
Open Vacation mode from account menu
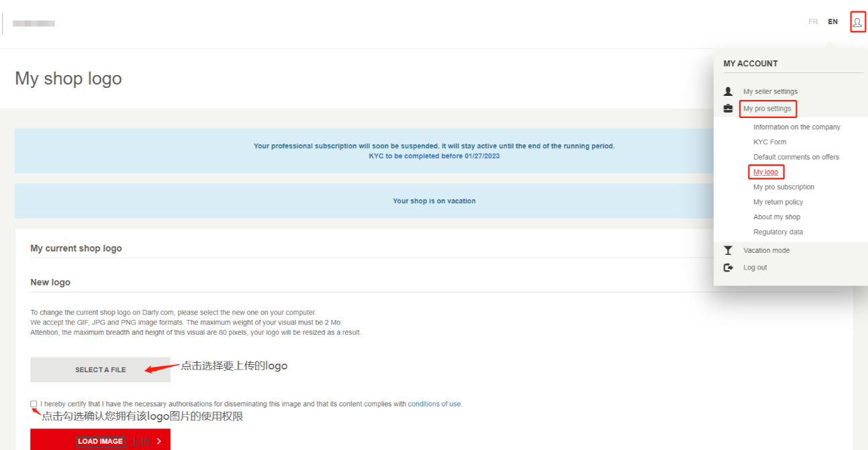[x=766, y=250]
